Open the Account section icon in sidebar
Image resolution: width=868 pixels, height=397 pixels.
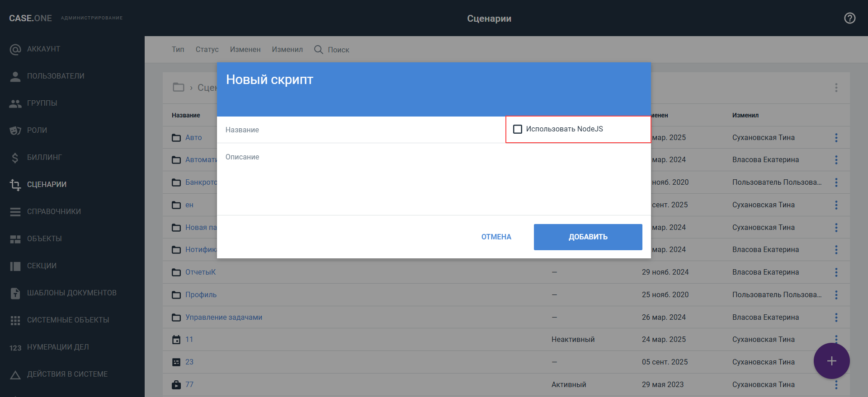point(15,49)
